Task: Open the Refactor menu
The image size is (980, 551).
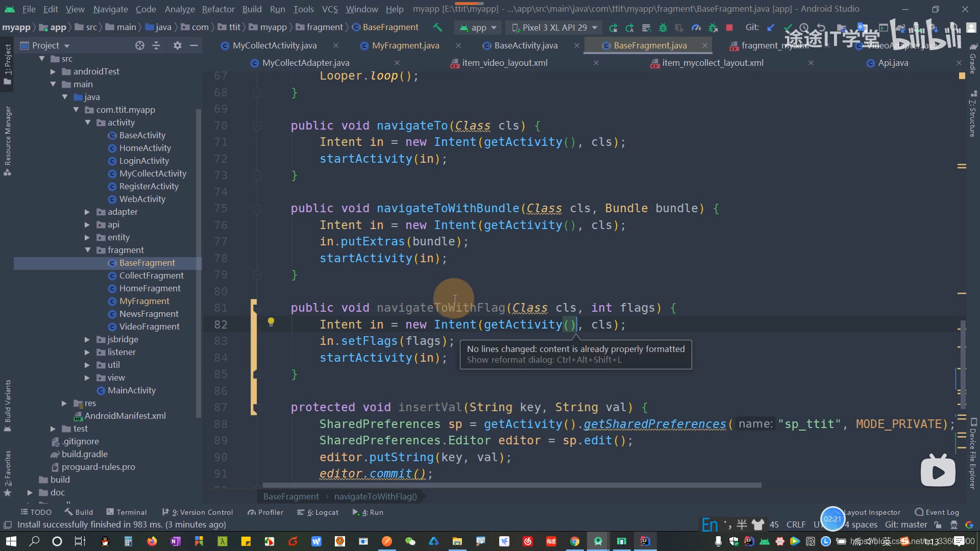Action: click(218, 9)
